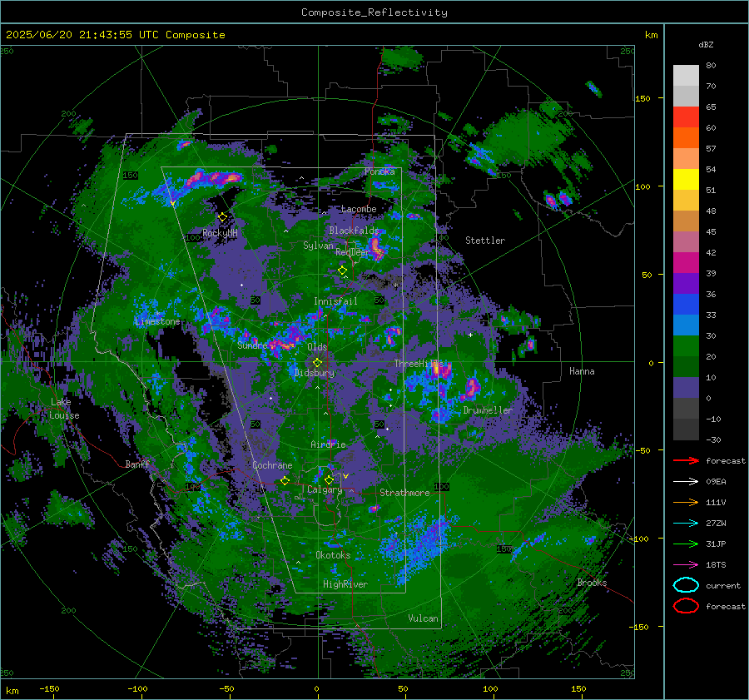Click the Hanna city label
749x700 pixels.
(x=582, y=371)
